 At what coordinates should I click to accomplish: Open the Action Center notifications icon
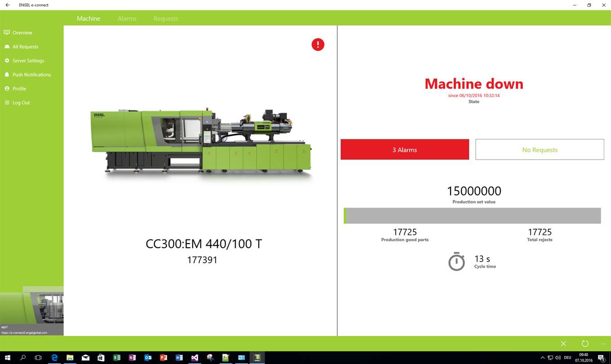tap(601, 358)
